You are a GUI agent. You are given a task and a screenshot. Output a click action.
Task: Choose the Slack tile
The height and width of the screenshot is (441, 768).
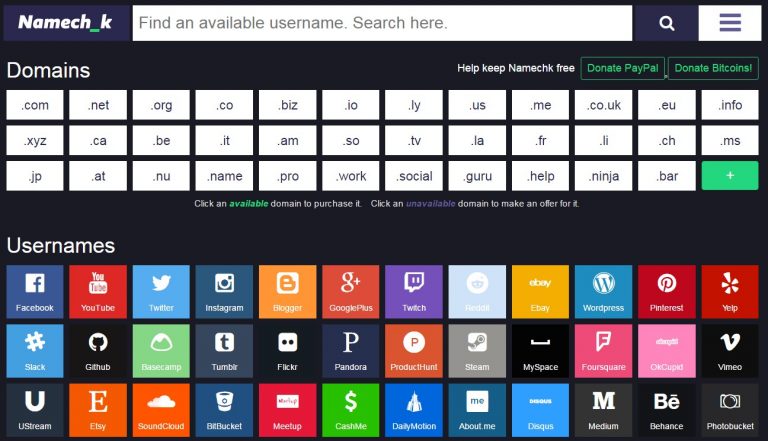pyautogui.click(x=35, y=351)
